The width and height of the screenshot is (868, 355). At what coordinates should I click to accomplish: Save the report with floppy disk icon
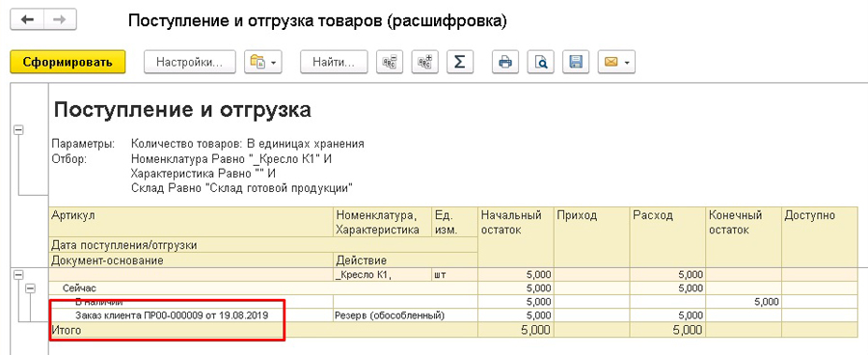(576, 62)
